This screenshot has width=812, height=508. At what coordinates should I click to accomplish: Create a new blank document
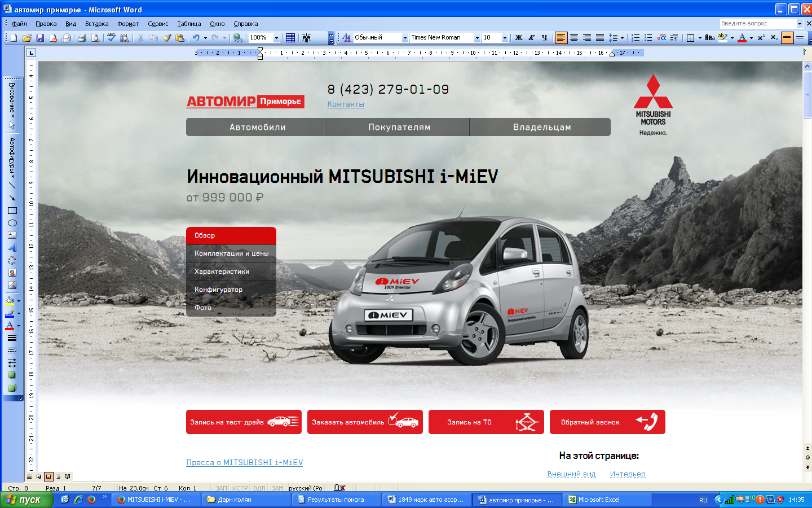[x=14, y=38]
